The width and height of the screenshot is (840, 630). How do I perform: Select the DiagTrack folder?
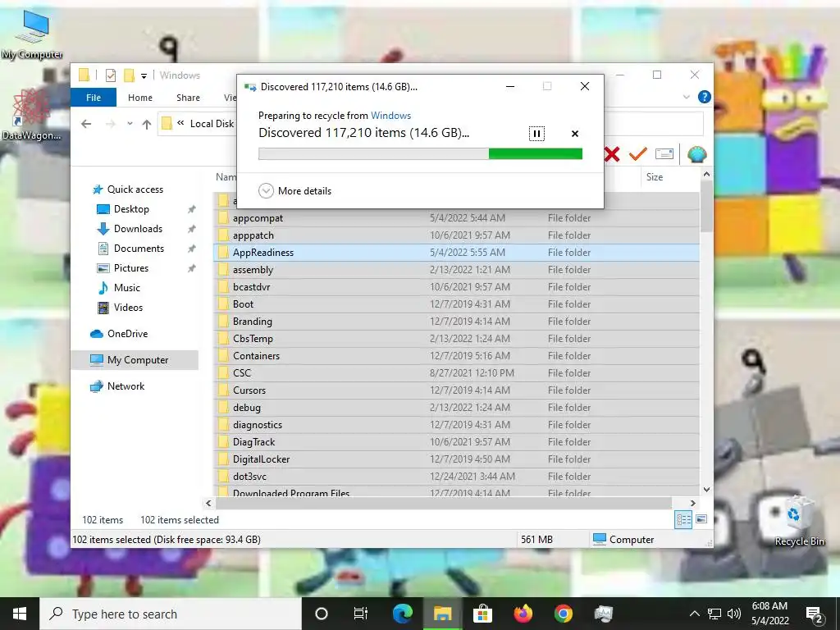coord(456,442)
